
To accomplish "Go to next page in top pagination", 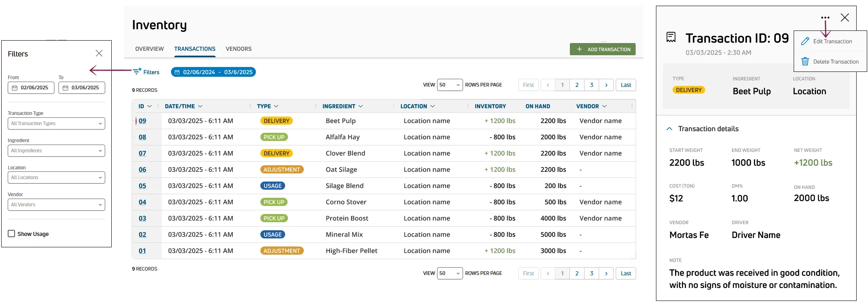I will click(x=606, y=85).
